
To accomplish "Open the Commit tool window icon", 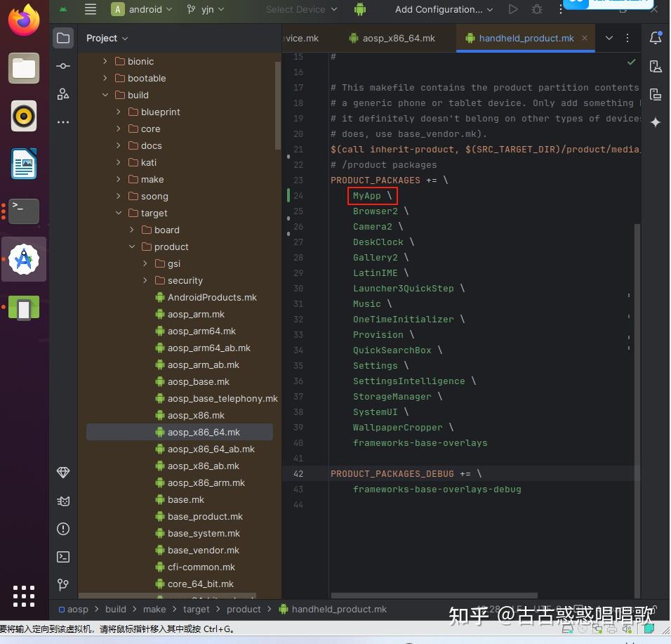I will pyautogui.click(x=63, y=66).
